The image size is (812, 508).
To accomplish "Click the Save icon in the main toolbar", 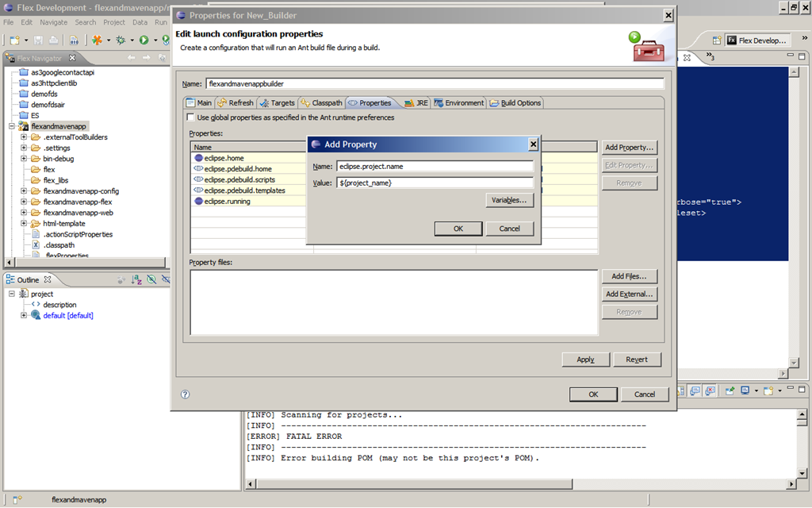I will coord(38,40).
